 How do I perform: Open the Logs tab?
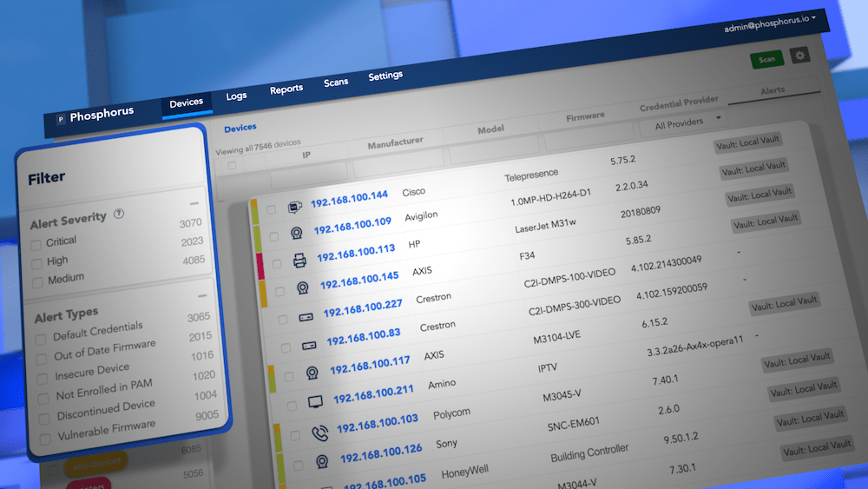[x=236, y=96]
